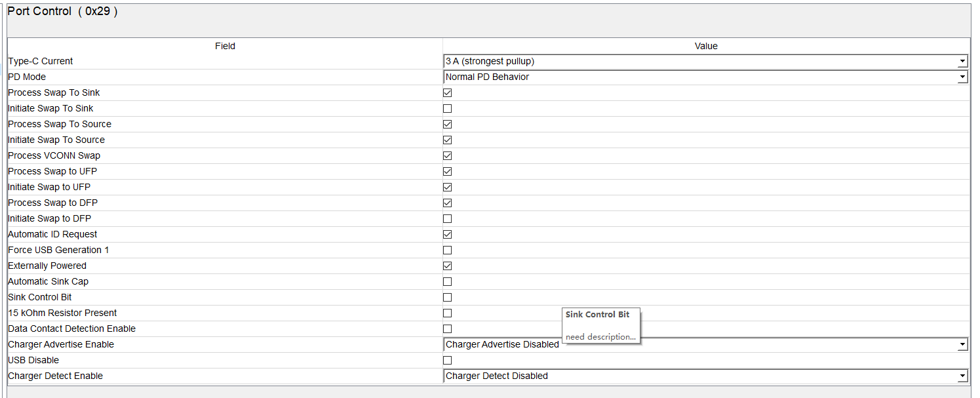The height and width of the screenshot is (398, 980).
Task: Open the Type-C Current dropdown
Action: (x=705, y=61)
